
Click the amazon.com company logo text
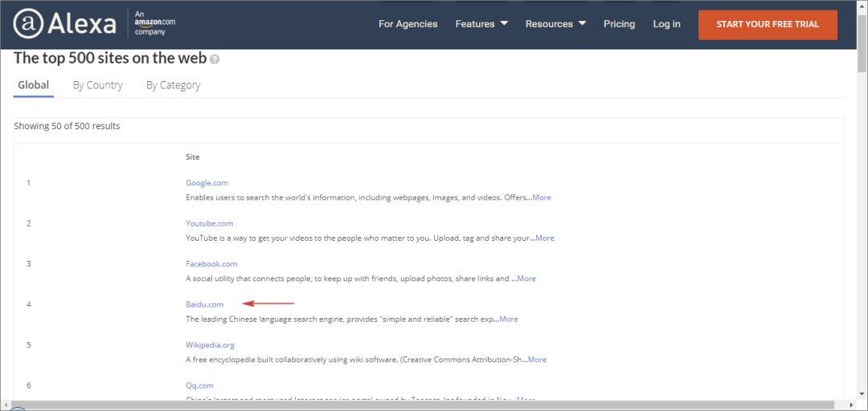coord(155,23)
